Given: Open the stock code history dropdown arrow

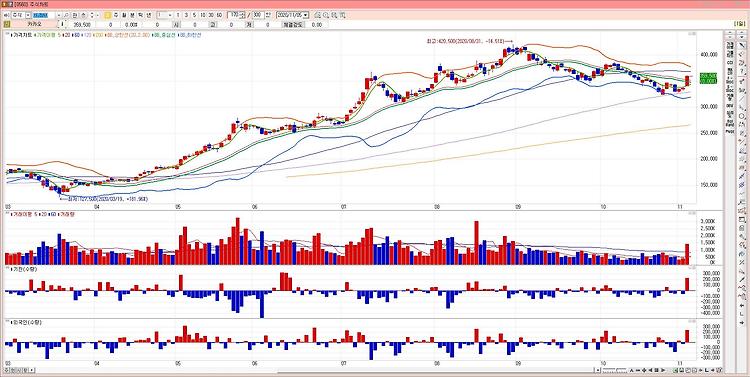Looking at the screenshot, I should point(59,15).
